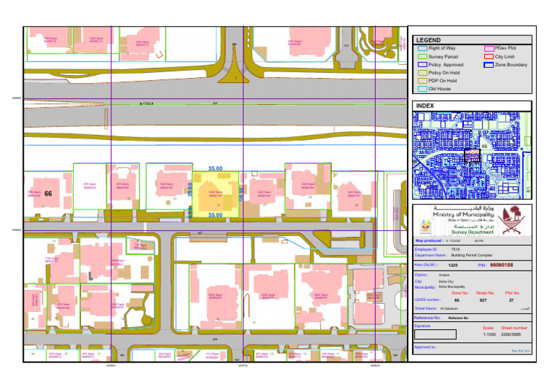Click the Survey Parcel legend swatch

pyautogui.click(x=422, y=56)
